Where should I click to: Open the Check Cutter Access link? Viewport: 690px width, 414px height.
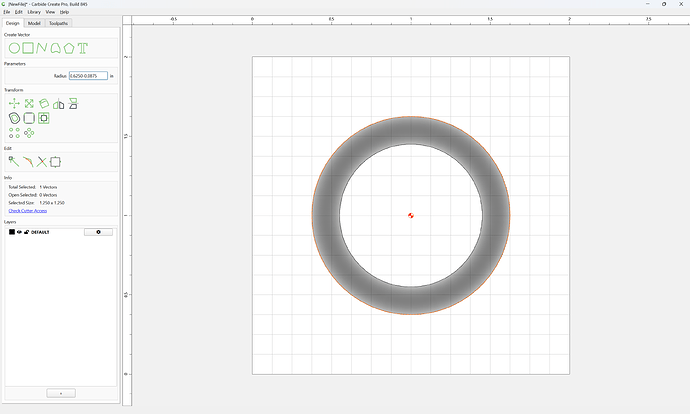(x=28, y=211)
